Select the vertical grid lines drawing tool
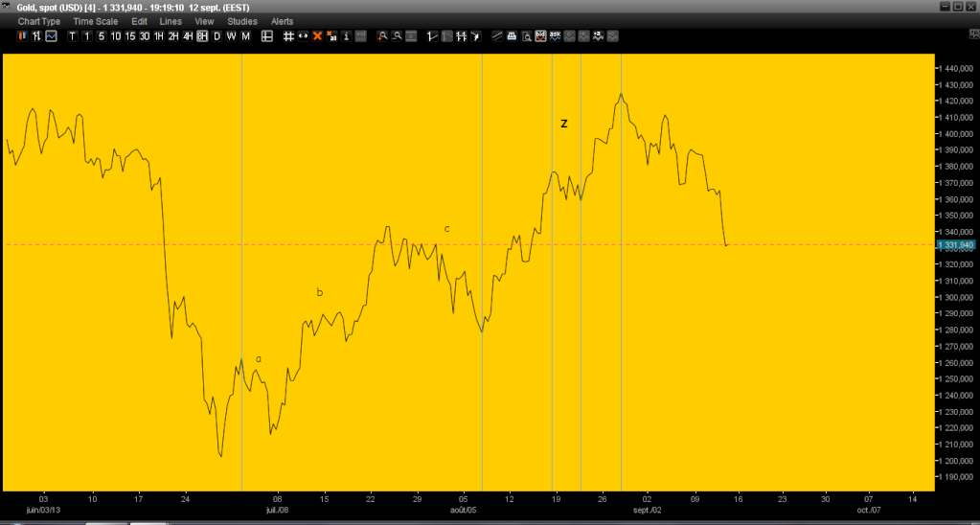 (x=462, y=36)
